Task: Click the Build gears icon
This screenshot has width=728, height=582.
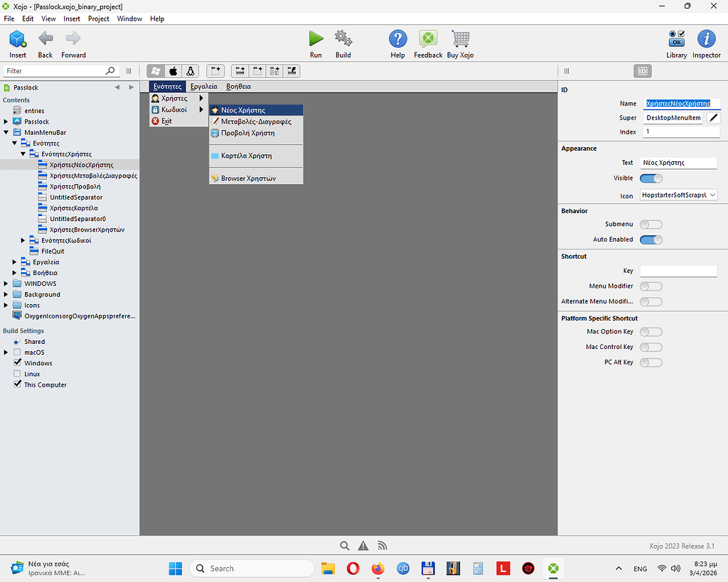Action: tap(343, 38)
